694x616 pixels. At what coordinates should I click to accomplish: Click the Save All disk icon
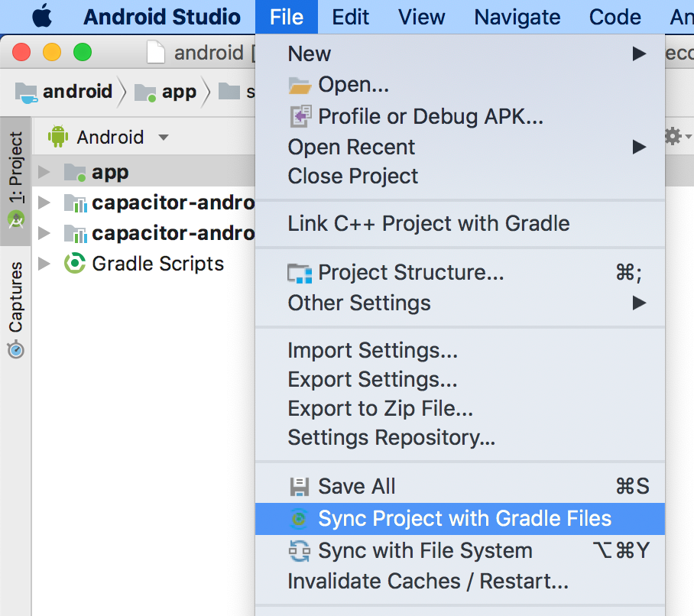[x=299, y=486]
